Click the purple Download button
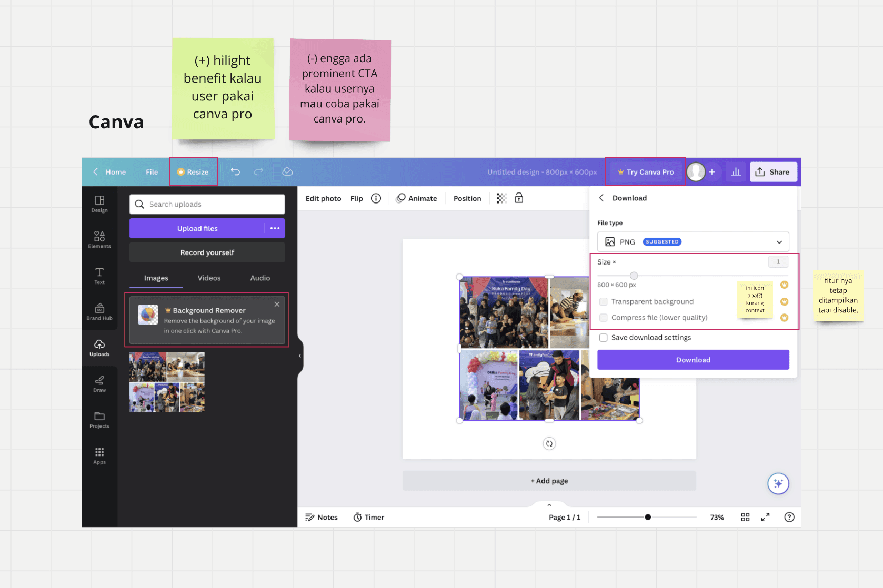 pos(693,360)
